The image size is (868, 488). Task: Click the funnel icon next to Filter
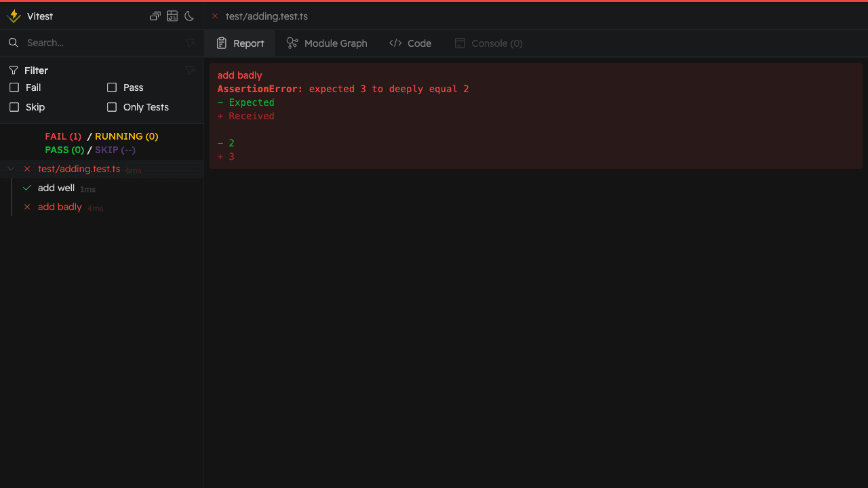[14, 70]
